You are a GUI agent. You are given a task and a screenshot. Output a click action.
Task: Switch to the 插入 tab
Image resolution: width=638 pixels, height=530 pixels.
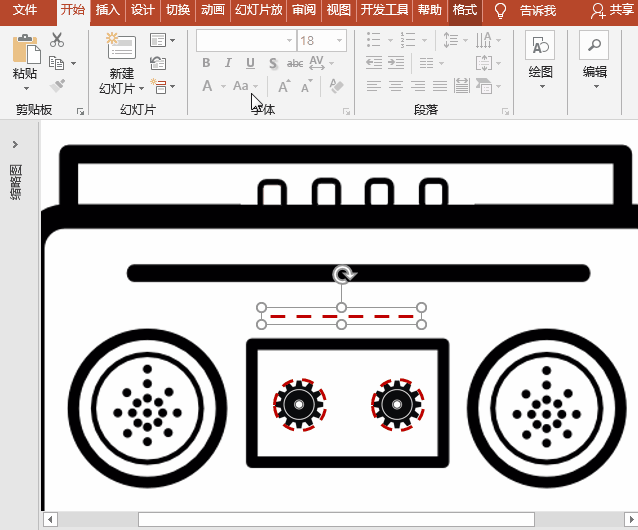point(107,11)
